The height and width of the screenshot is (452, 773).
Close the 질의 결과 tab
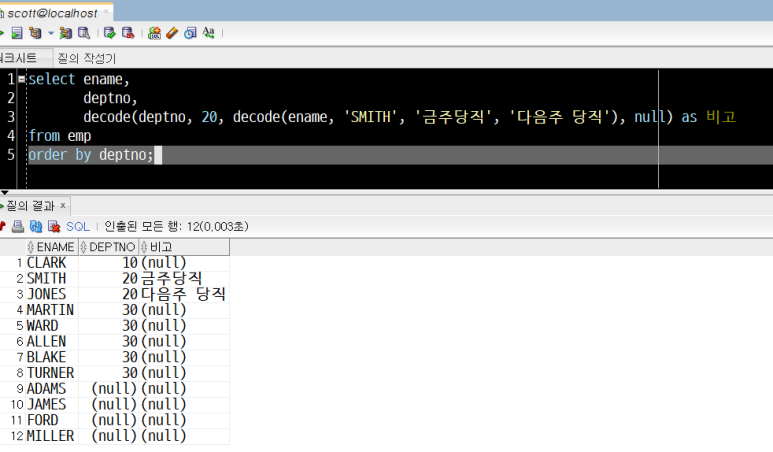pyautogui.click(x=63, y=205)
